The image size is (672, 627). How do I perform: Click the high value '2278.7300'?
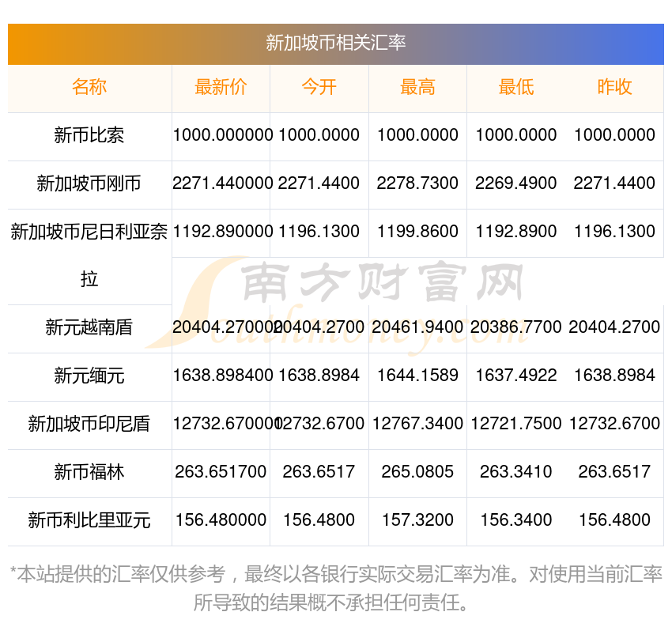click(418, 183)
